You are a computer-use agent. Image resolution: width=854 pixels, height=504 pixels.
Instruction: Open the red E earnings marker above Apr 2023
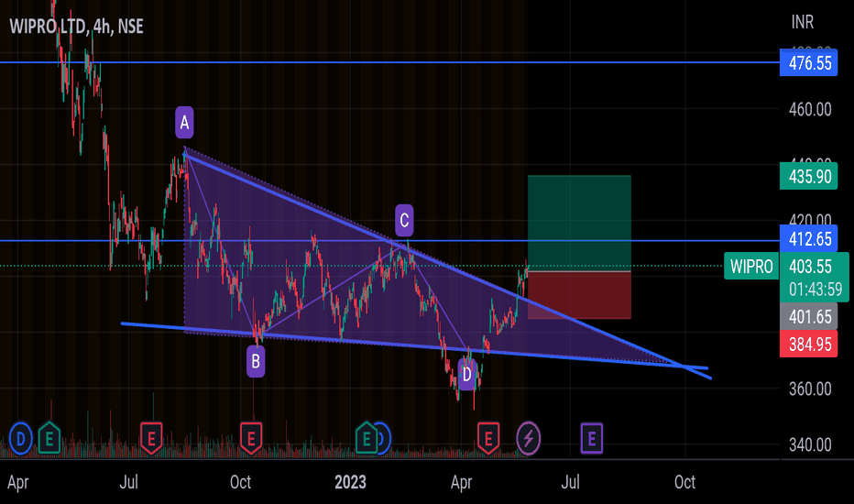[x=488, y=438]
